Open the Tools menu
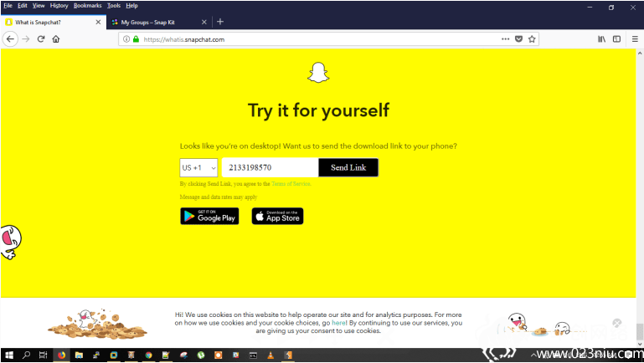This screenshot has width=644, height=363. (x=114, y=6)
